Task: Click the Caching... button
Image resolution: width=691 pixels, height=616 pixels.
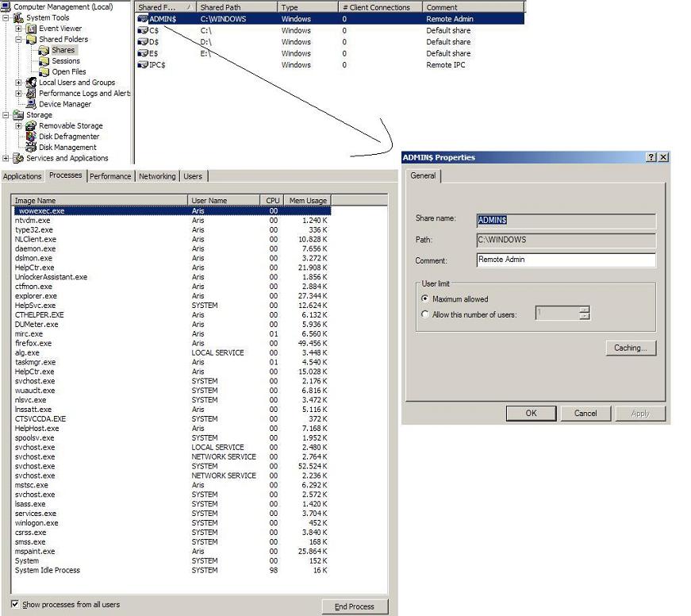Action: (x=630, y=348)
